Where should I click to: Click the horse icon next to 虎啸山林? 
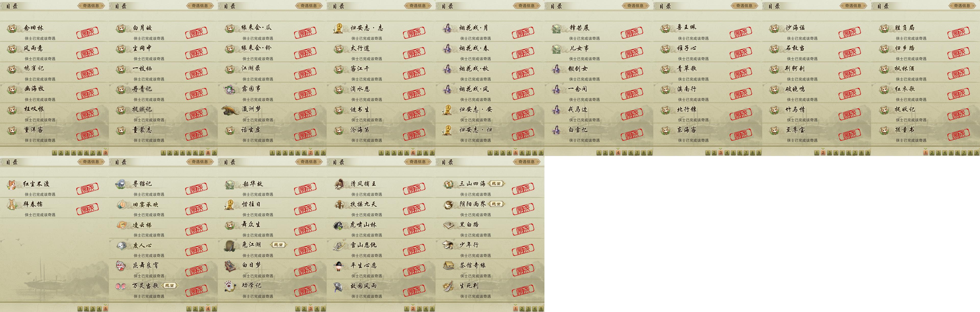coord(339,225)
